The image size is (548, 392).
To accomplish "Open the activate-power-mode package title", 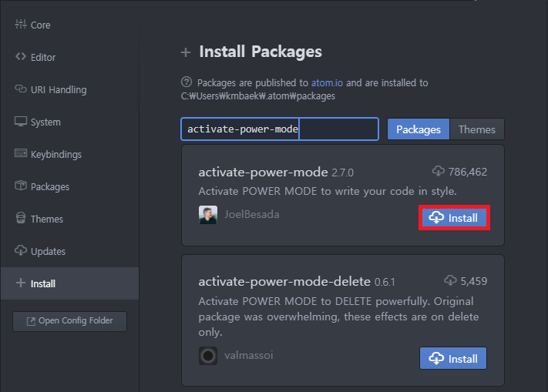I will coord(263,172).
